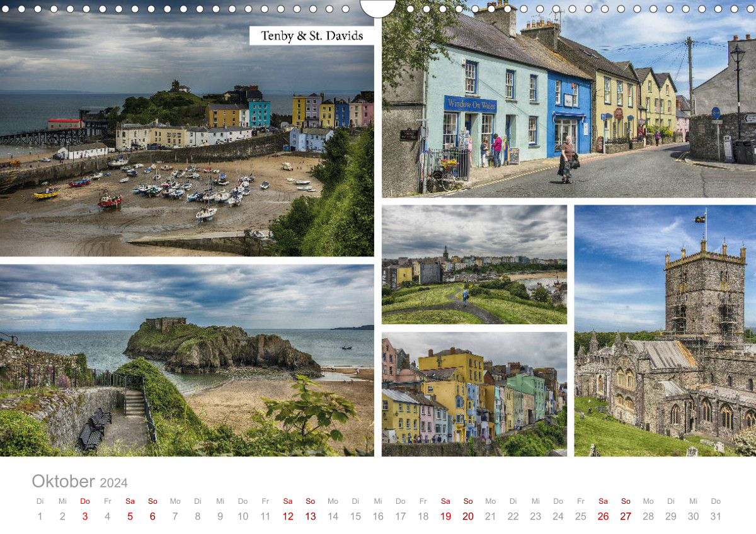The height and width of the screenshot is (534, 756).
Task: Open the grassy hill path photo
Action: point(474,264)
